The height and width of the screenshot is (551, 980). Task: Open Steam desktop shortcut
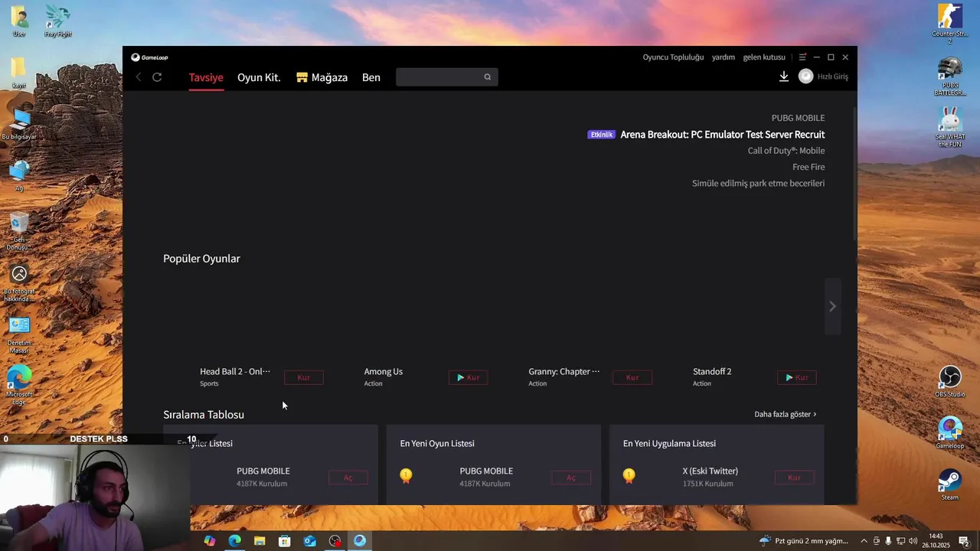(950, 484)
